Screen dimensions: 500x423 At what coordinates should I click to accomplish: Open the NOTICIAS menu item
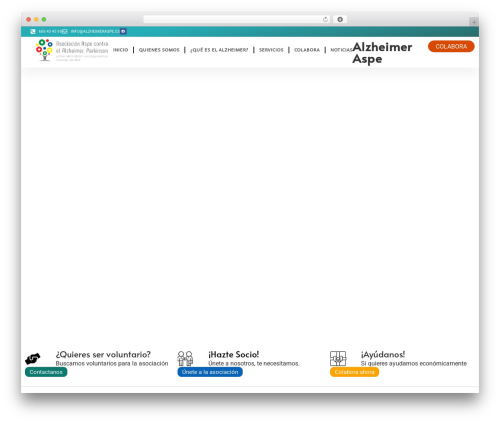(341, 50)
